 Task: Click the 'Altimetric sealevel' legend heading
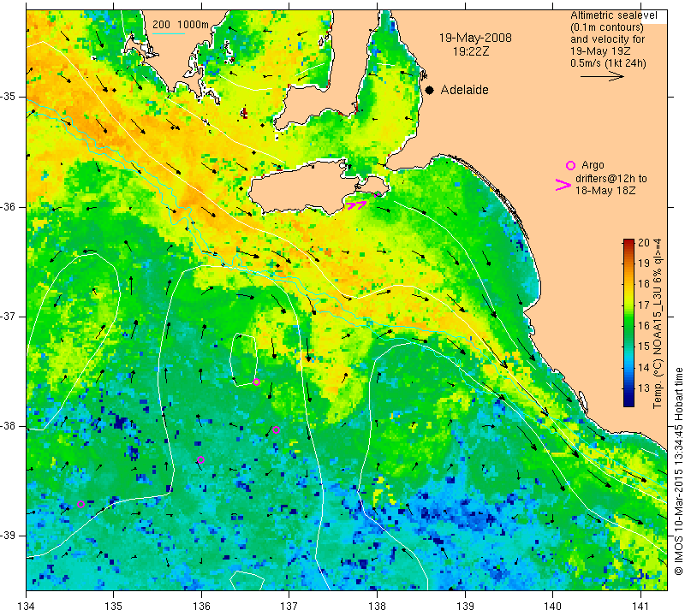tap(614, 15)
